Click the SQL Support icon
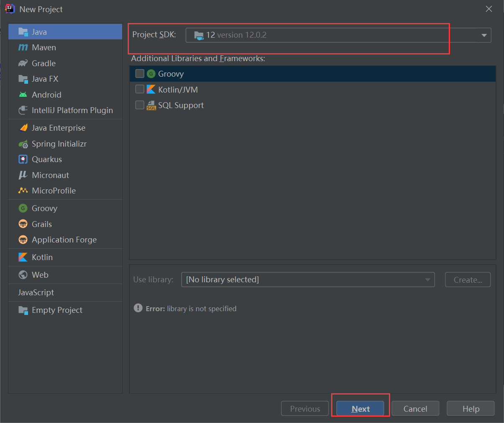The height and width of the screenshot is (423, 504). [x=151, y=105]
